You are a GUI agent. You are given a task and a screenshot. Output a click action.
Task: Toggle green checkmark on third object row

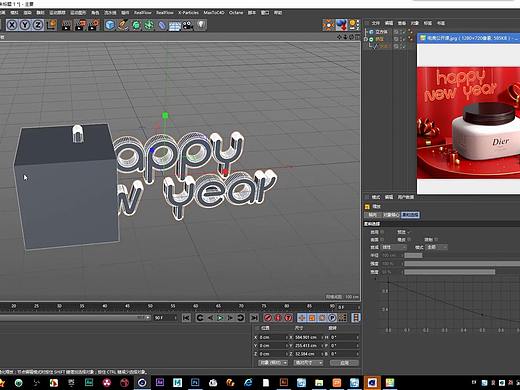(x=403, y=46)
